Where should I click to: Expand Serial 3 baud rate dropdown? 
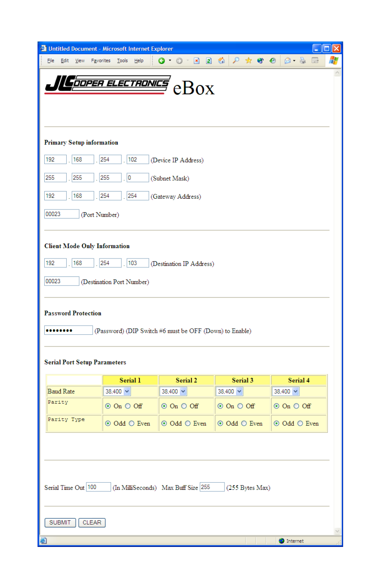tap(239, 392)
